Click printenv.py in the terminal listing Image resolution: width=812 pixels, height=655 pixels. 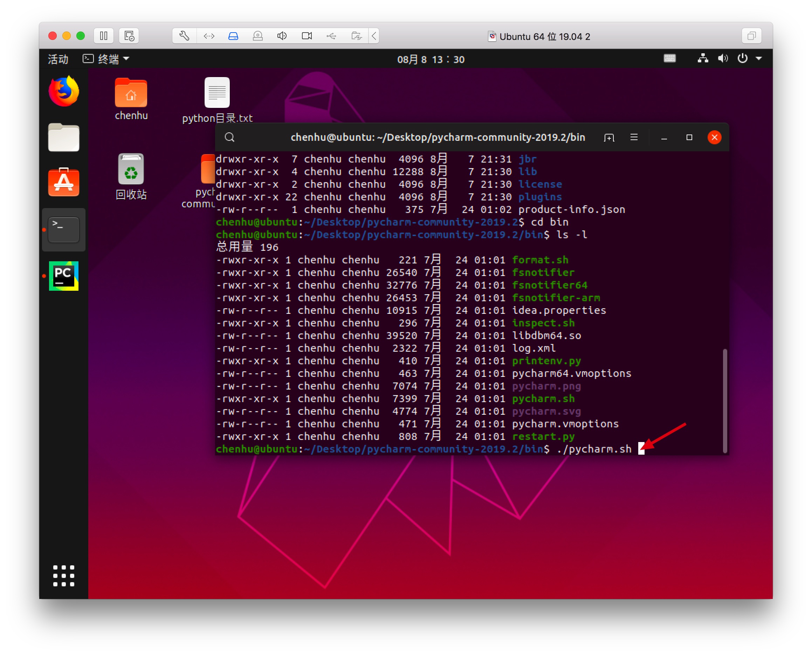pos(546,361)
